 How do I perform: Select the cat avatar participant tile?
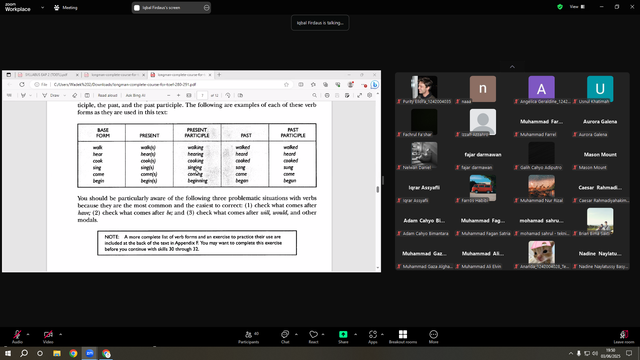(541, 255)
